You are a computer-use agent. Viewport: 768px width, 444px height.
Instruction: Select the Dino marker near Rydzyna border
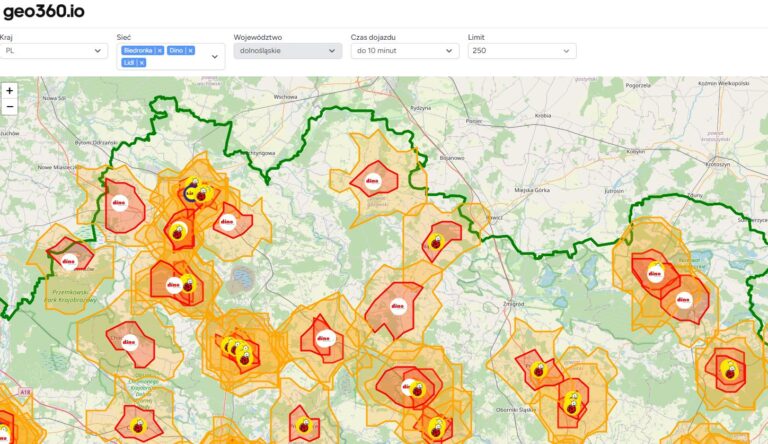click(x=373, y=181)
